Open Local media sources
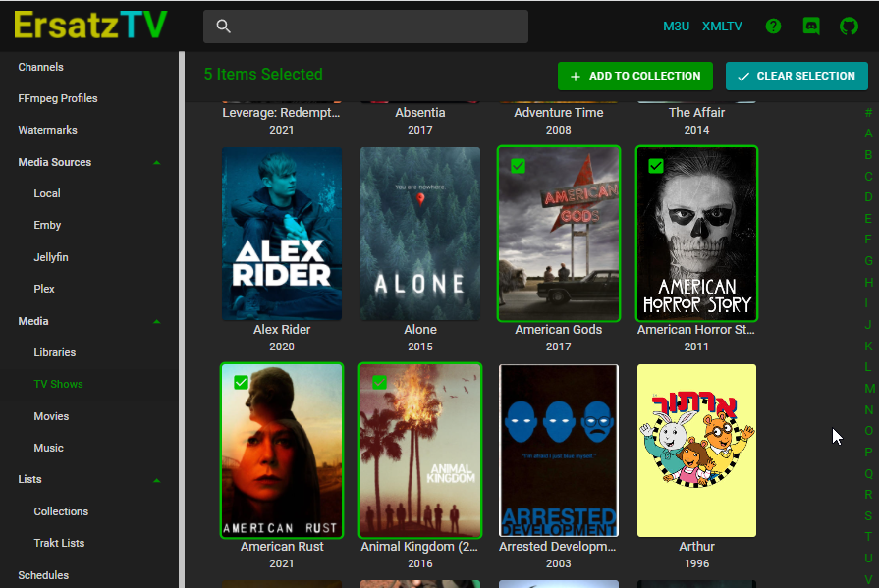879x588 pixels. tap(47, 193)
